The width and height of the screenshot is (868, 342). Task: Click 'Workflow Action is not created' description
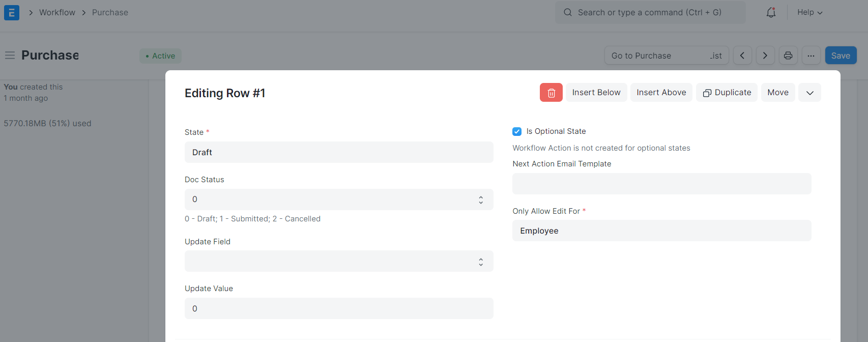pyautogui.click(x=601, y=148)
